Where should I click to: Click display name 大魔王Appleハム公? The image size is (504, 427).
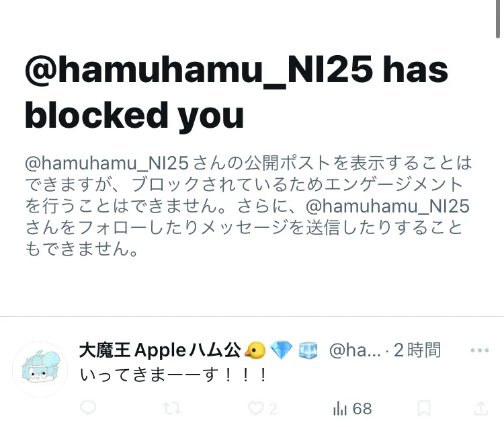click(x=160, y=350)
